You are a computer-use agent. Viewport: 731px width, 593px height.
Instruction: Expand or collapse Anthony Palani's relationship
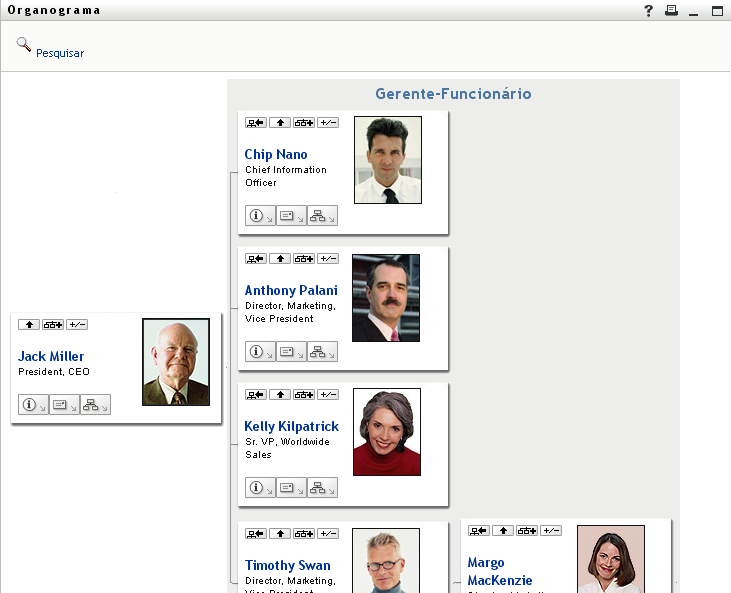(x=328, y=259)
